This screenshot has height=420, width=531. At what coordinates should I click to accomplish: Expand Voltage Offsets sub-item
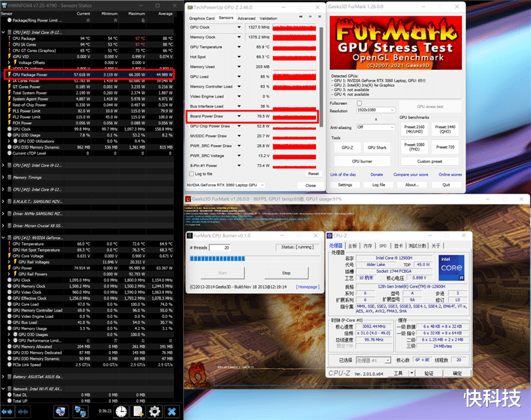pos(9,62)
